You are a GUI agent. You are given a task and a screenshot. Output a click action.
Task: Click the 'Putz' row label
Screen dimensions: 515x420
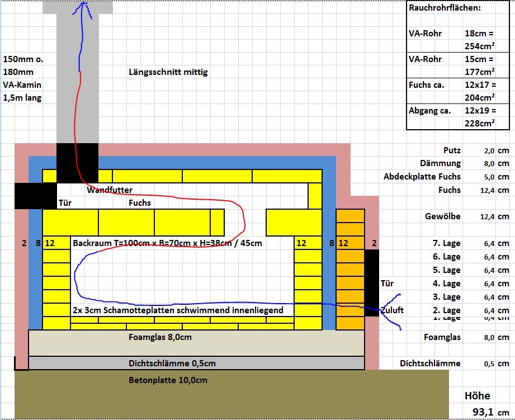452,150
